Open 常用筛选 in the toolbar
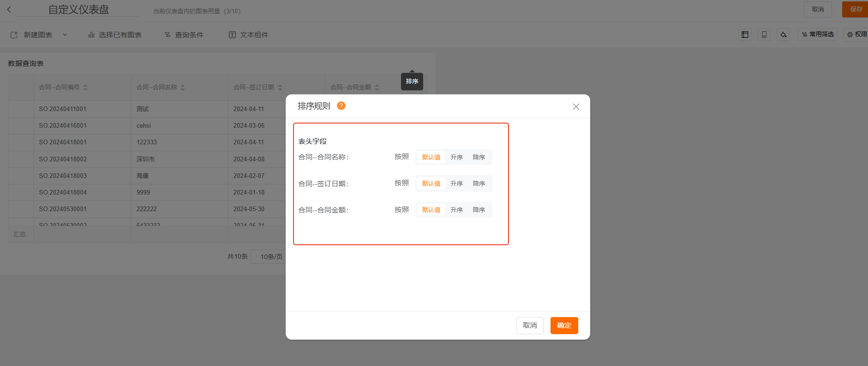 [x=817, y=35]
